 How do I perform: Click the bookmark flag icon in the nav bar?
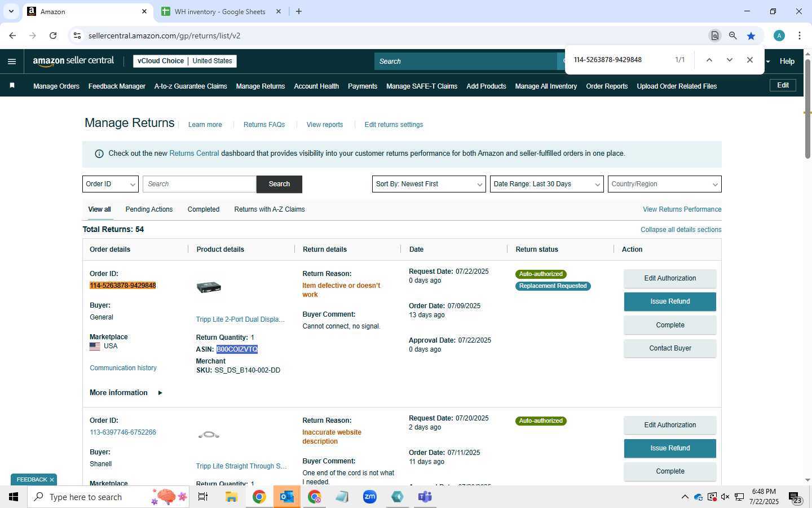point(12,86)
